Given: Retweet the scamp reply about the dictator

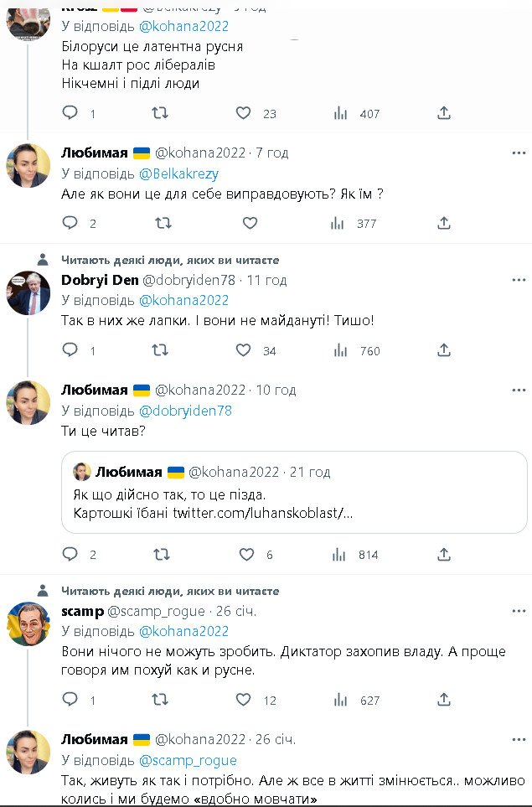Looking at the screenshot, I should tap(163, 700).
